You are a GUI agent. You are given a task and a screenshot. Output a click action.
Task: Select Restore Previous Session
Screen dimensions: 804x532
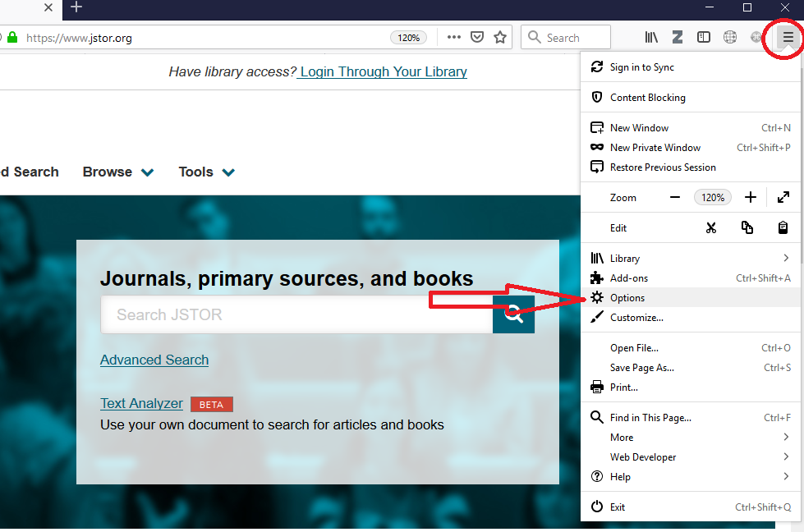coord(690,167)
